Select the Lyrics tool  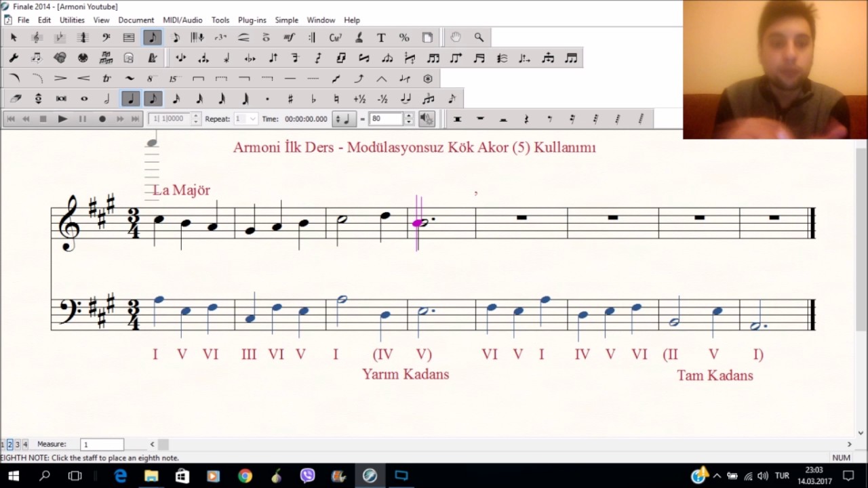tap(358, 37)
